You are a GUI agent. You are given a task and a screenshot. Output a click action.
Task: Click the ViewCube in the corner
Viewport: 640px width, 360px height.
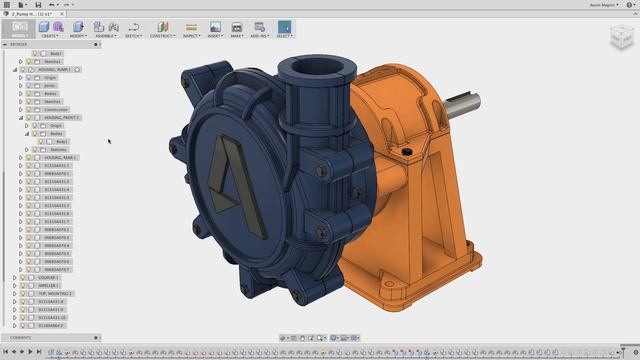(622, 37)
